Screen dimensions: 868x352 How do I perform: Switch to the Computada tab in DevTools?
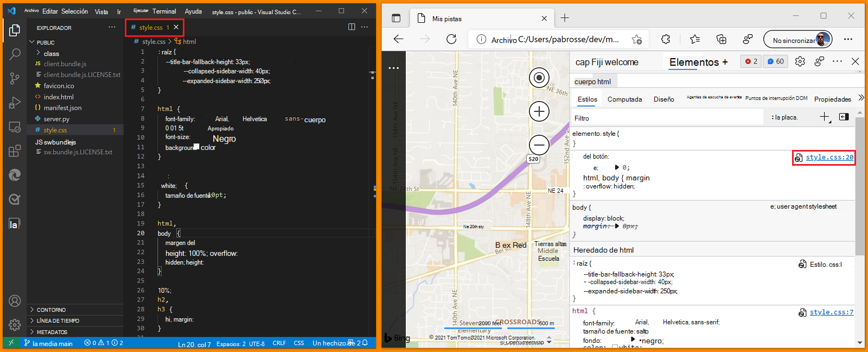[x=624, y=99]
